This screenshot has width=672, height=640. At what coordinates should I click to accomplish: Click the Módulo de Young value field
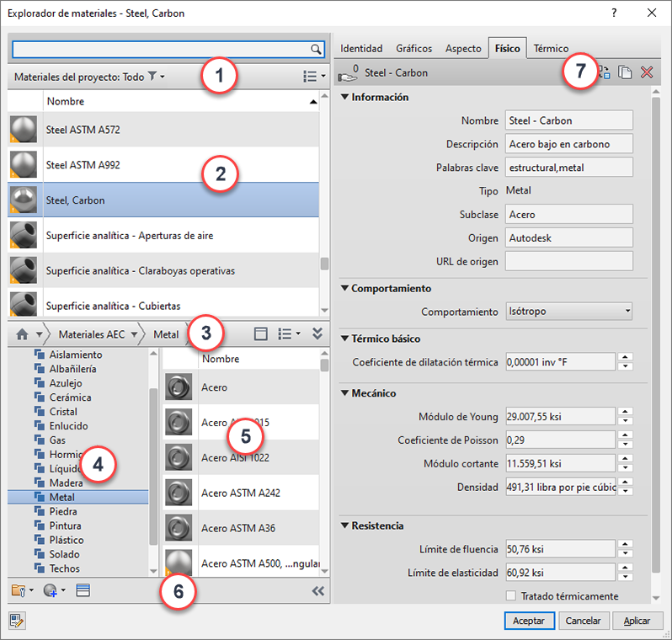click(561, 417)
